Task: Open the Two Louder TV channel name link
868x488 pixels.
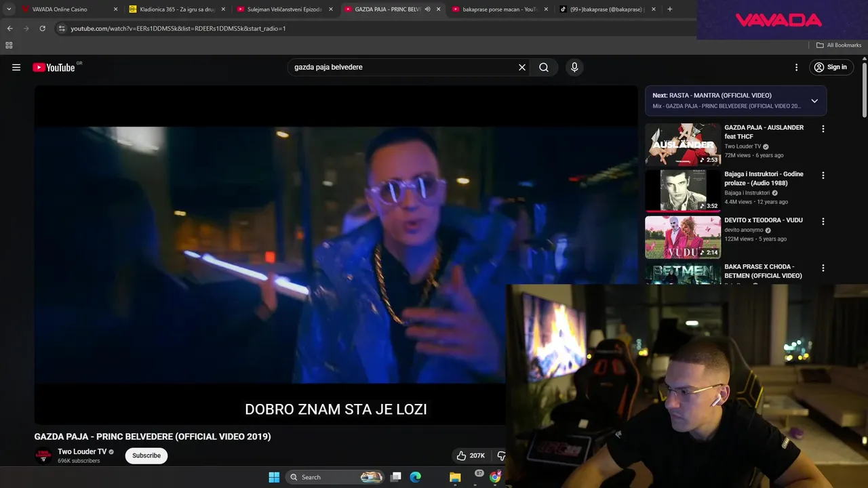Action: (x=82, y=451)
